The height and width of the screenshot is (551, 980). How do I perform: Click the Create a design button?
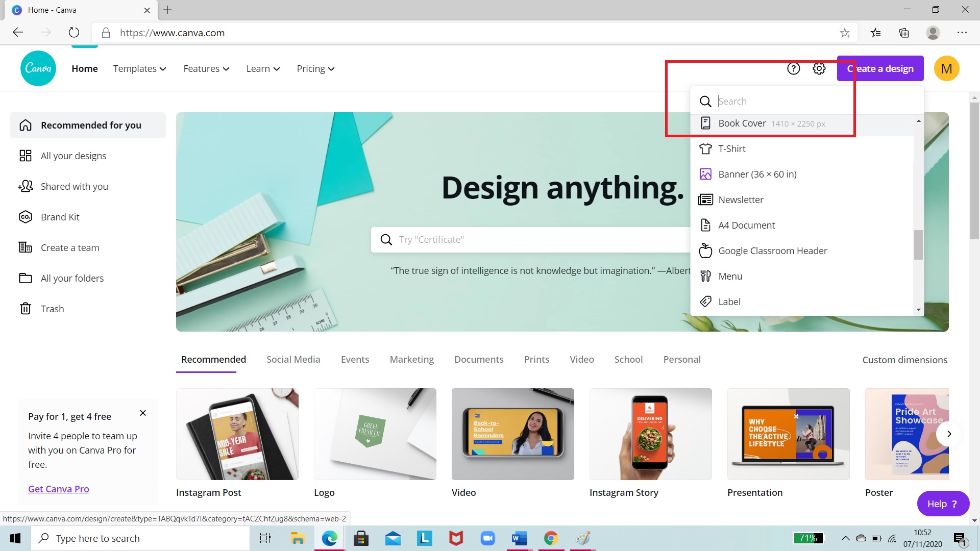(x=880, y=68)
